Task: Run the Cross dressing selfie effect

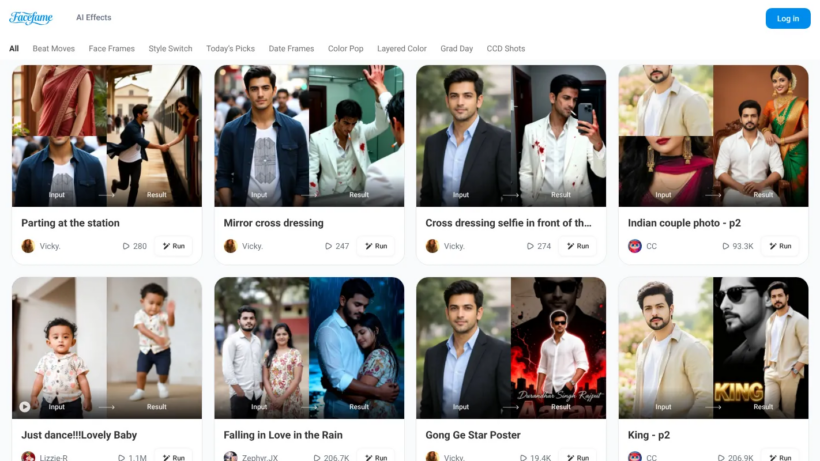Action: click(x=578, y=246)
